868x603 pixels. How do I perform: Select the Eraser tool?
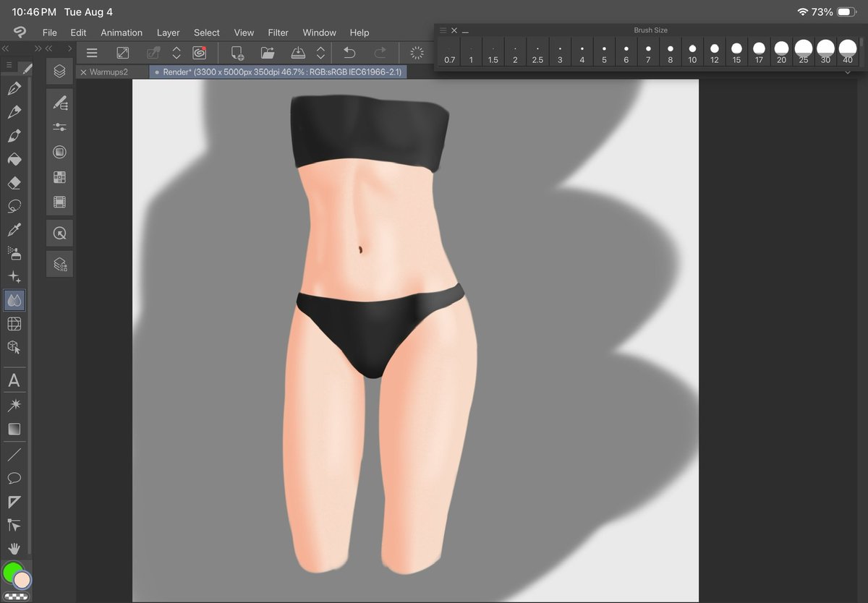coord(14,183)
